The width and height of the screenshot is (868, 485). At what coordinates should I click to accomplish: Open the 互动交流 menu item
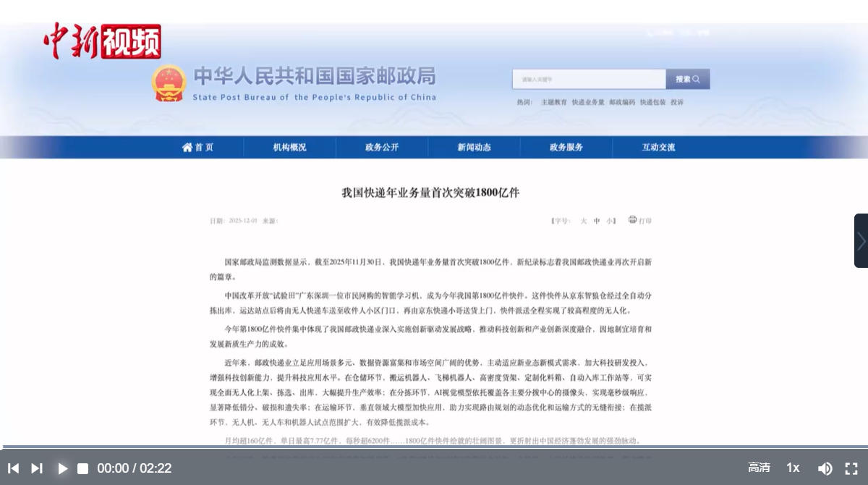click(658, 147)
